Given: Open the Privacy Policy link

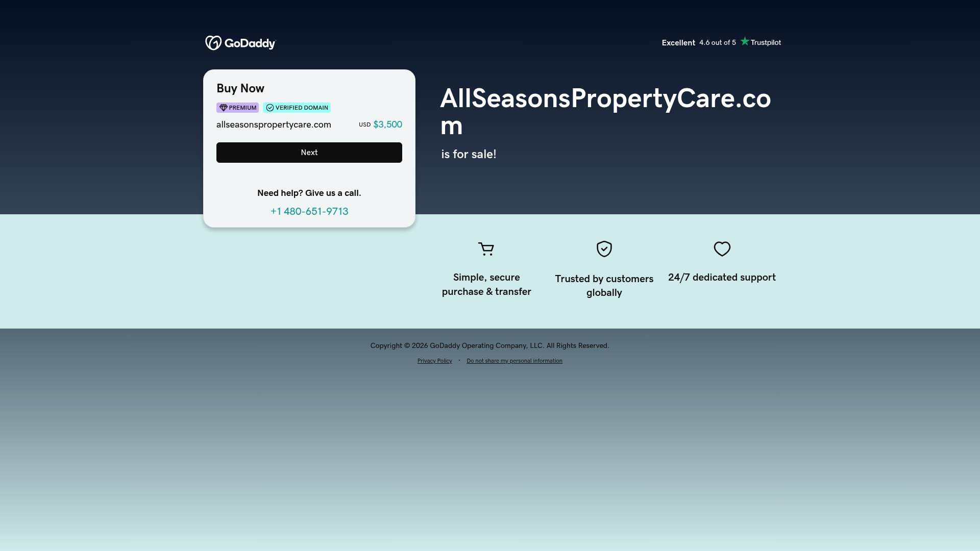Looking at the screenshot, I should tap(434, 361).
